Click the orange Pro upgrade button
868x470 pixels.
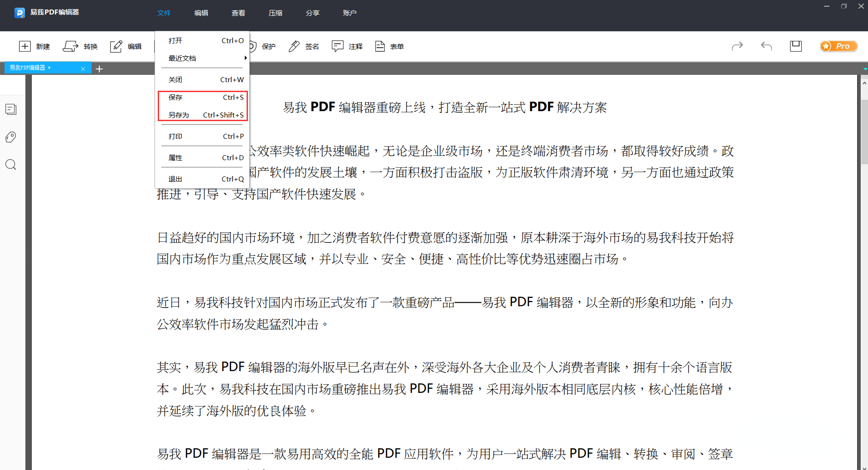point(839,46)
